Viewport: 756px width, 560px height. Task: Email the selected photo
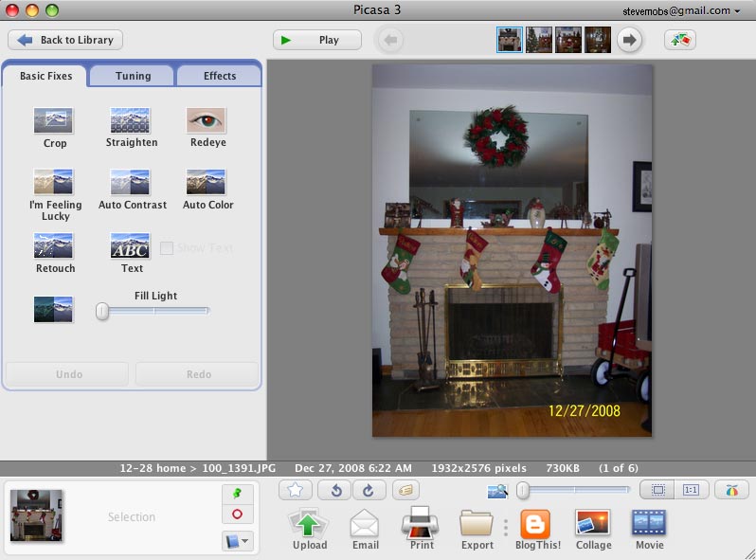click(365, 529)
